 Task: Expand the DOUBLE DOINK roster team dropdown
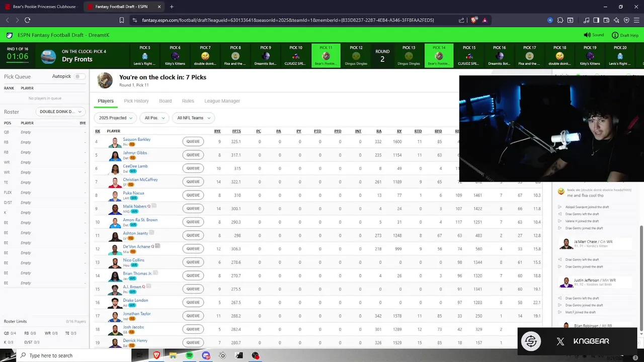click(60, 112)
